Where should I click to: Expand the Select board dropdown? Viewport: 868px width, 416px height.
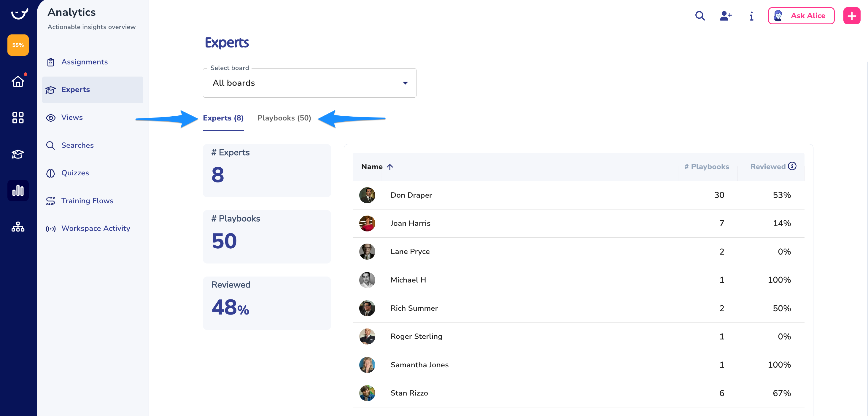click(309, 83)
